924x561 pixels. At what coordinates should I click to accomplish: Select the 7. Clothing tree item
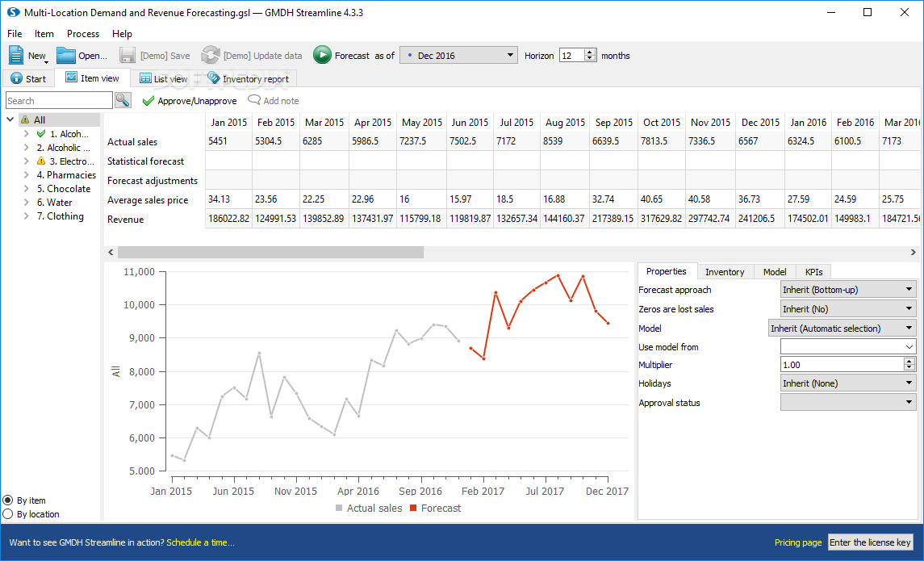pos(60,216)
